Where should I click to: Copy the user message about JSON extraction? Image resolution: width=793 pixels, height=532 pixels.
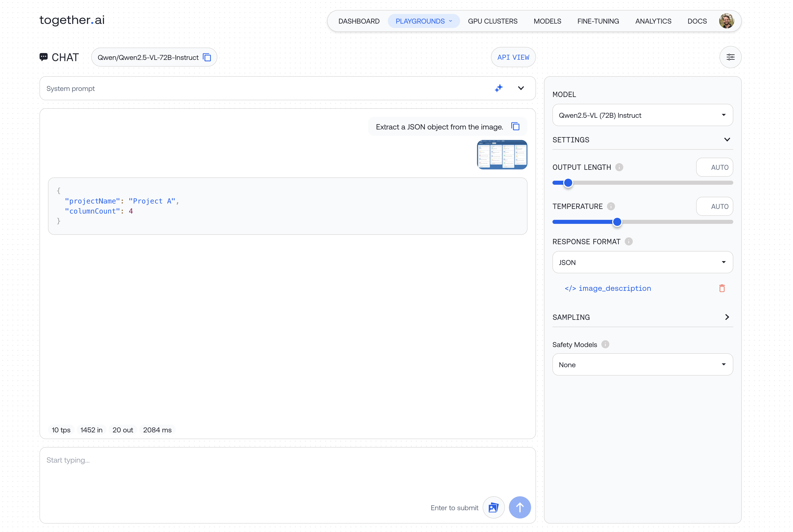coord(515,127)
